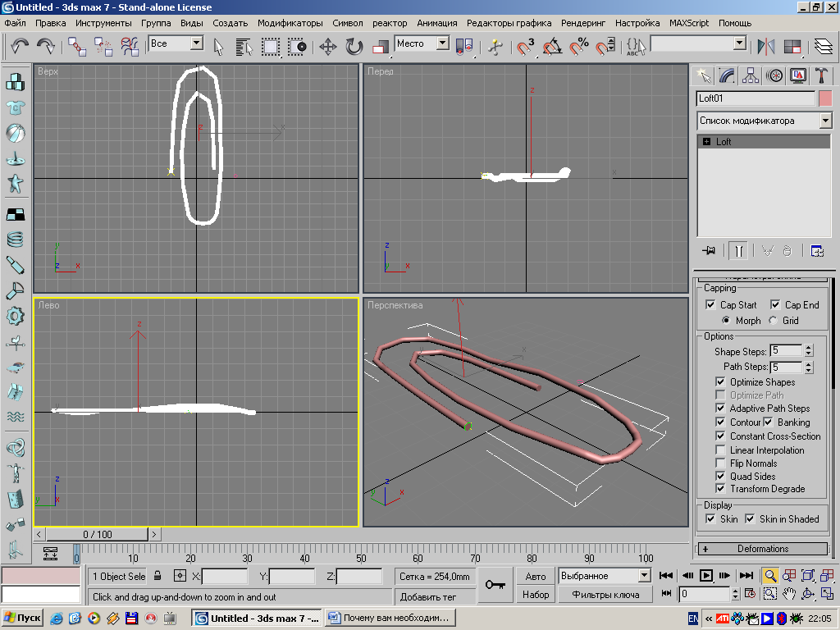Open the MAXScript menu
840x630 pixels.
[689, 23]
